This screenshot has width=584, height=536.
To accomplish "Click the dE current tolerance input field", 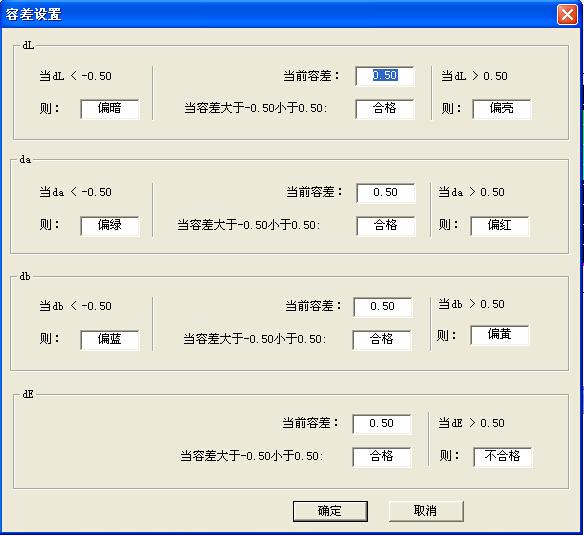I will click(x=382, y=424).
